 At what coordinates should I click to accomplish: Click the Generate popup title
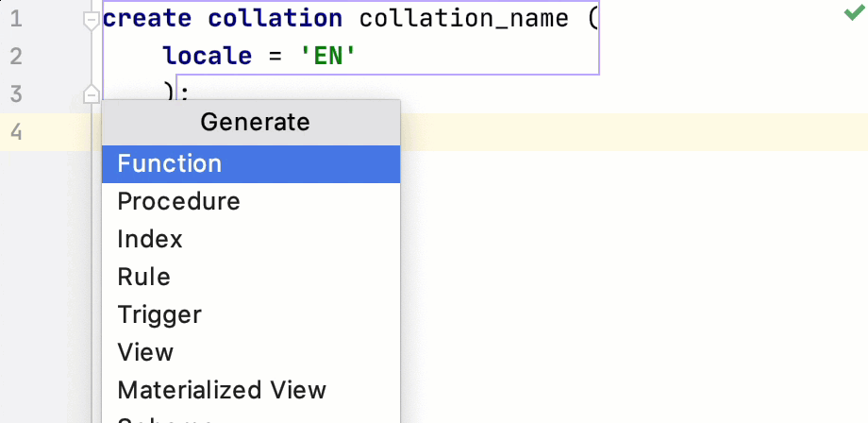[x=255, y=121]
